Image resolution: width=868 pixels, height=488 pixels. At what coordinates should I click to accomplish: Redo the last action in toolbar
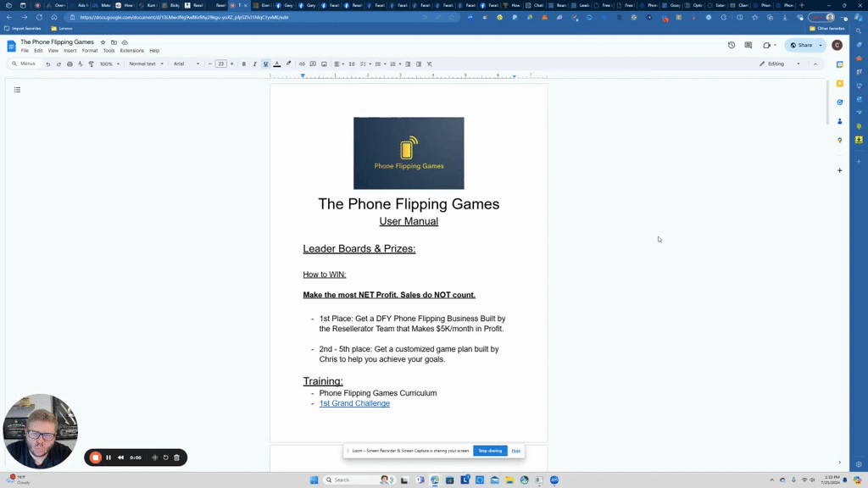click(x=58, y=64)
